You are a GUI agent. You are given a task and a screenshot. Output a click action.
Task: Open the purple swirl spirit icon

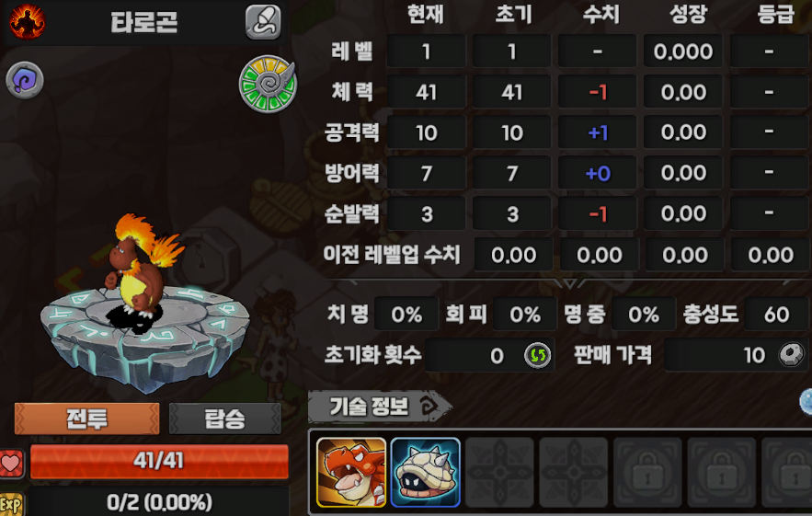tap(25, 80)
